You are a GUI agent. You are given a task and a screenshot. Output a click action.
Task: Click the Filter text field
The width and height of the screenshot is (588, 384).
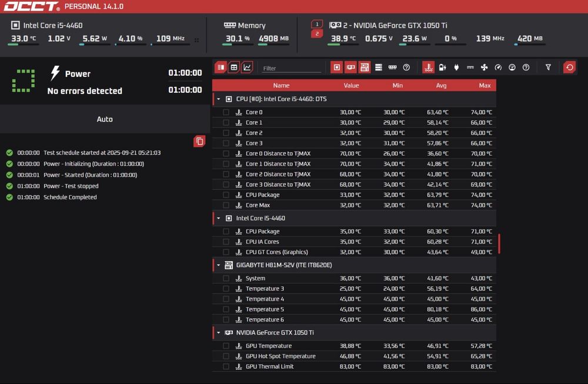[x=292, y=68]
